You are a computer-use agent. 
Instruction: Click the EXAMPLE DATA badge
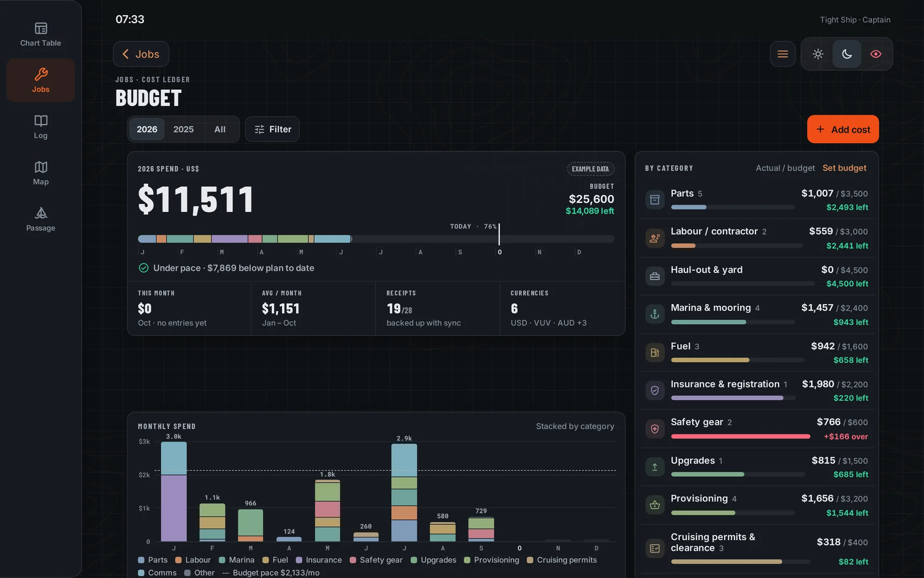tap(590, 169)
